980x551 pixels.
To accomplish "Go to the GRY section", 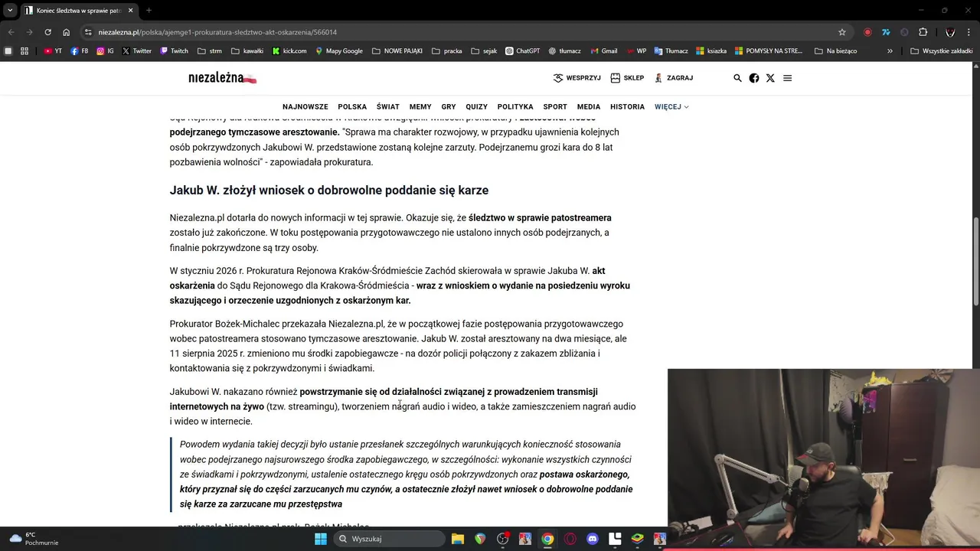I will (x=449, y=106).
